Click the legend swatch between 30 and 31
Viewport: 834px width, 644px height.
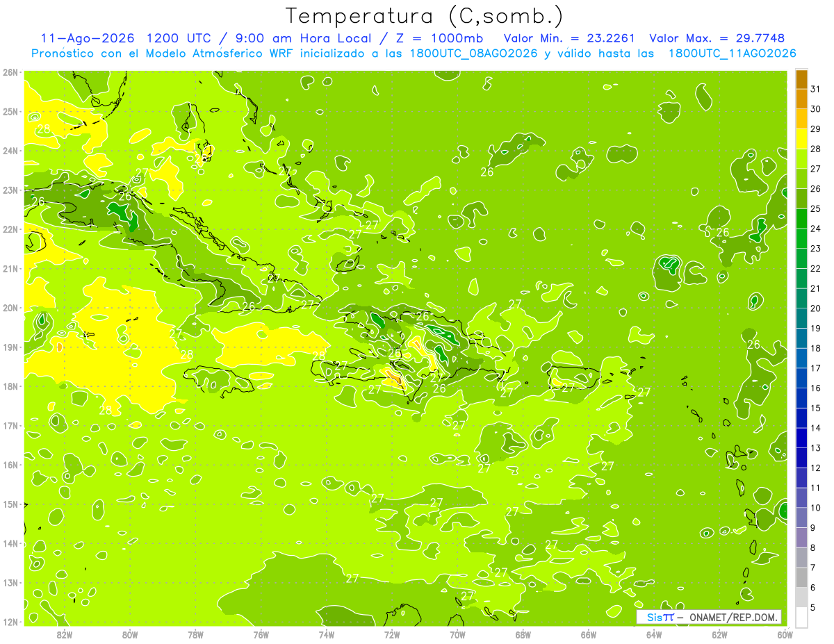pyautogui.click(x=801, y=99)
